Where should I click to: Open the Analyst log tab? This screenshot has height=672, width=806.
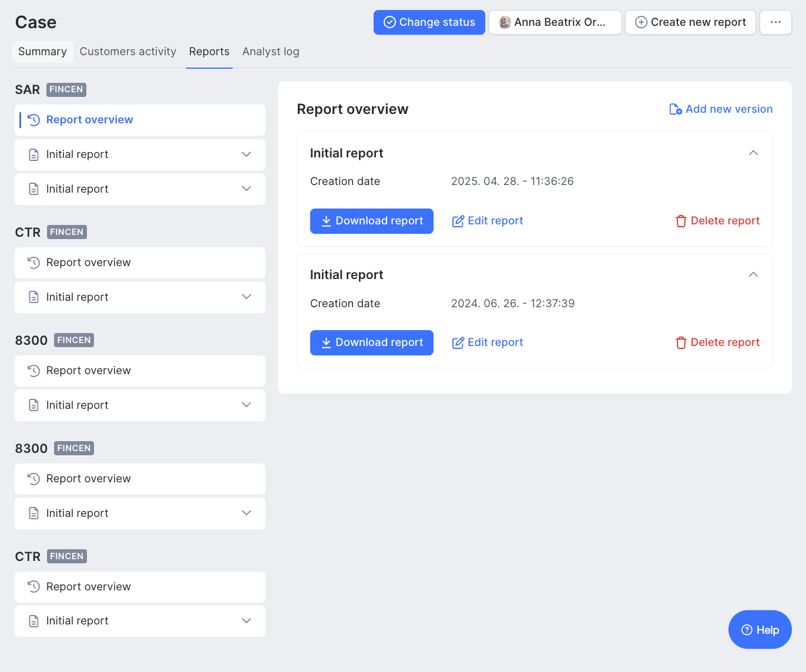tap(271, 52)
